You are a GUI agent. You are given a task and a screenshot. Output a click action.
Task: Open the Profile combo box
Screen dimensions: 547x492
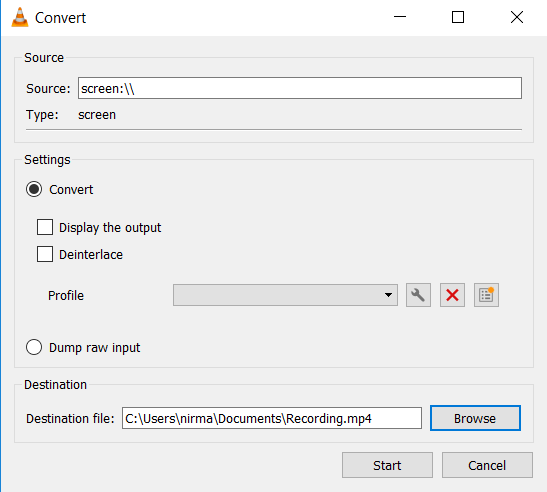[x=285, y=295]
